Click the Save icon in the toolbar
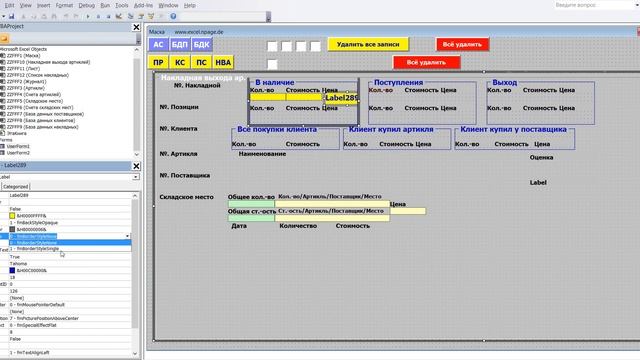Viewport: 640px width, 360px height. (11, 16)
